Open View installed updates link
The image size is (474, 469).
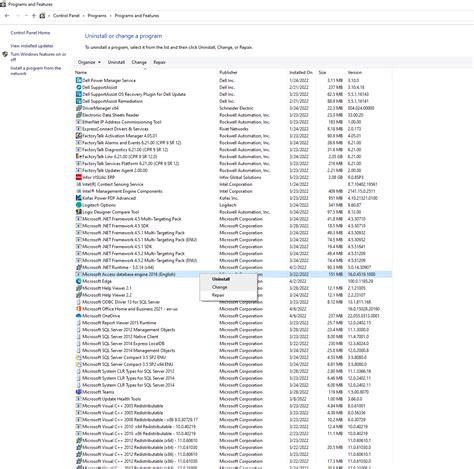click(32, 46)
